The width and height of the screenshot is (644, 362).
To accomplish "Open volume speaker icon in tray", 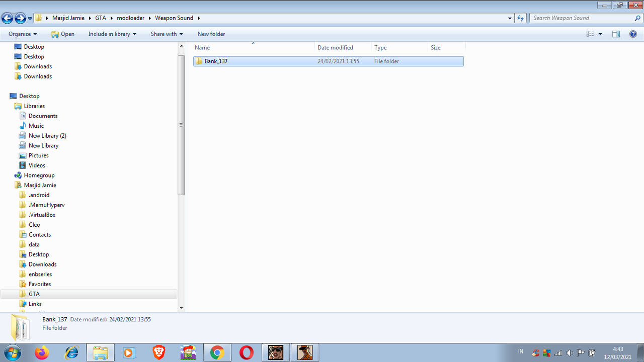I will (x=570, y=352).
